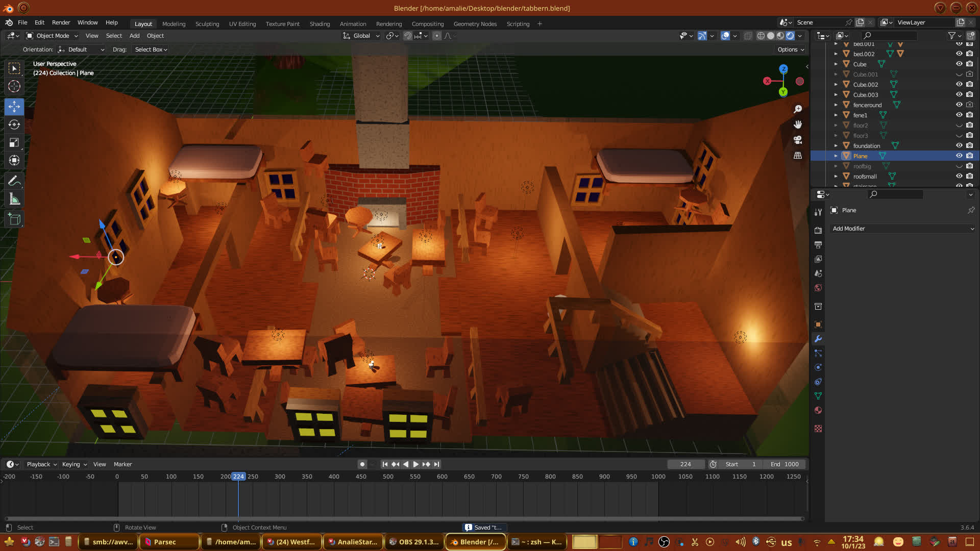Activate the Rotate tool
The width and height of the screenshot is (980, 551).
14,124
